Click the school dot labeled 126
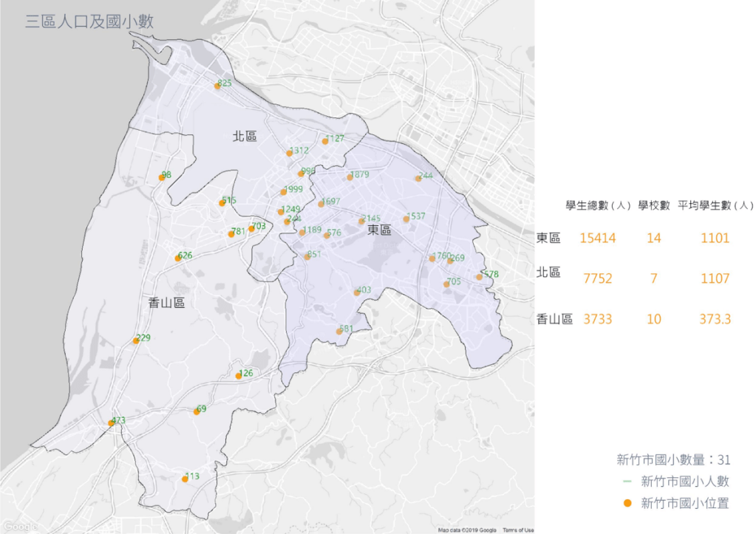The height and width of the screenshot is (534, 756). click(239, 376)
